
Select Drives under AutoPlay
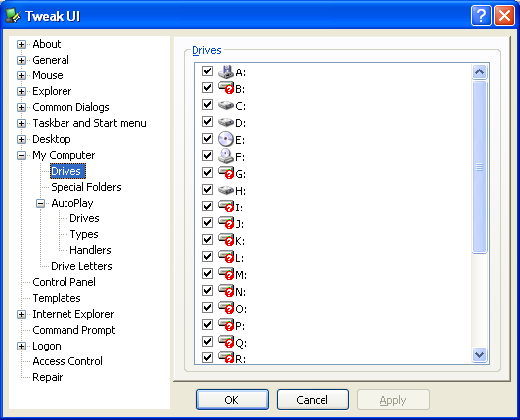(84, 218)
